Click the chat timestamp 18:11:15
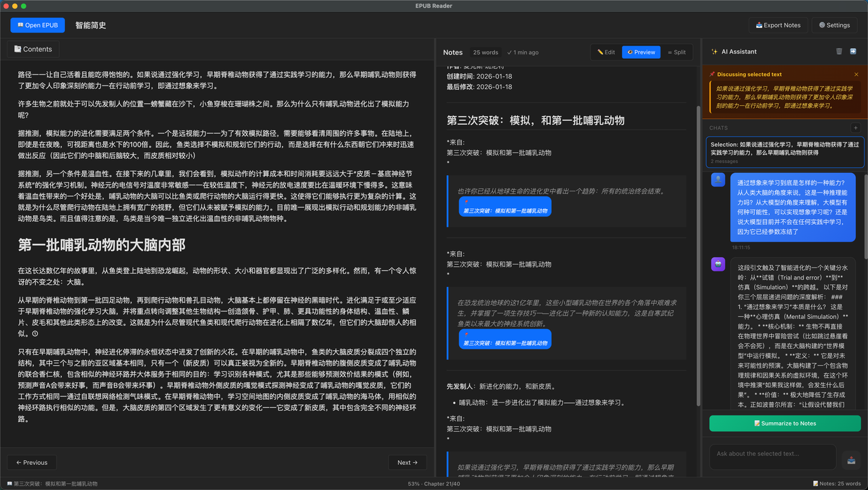 point(741,248)
